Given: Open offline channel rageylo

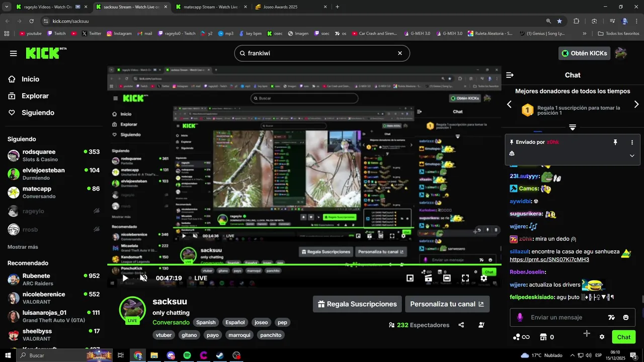Looking at the screenshot, I should click(x=53, y=211).
